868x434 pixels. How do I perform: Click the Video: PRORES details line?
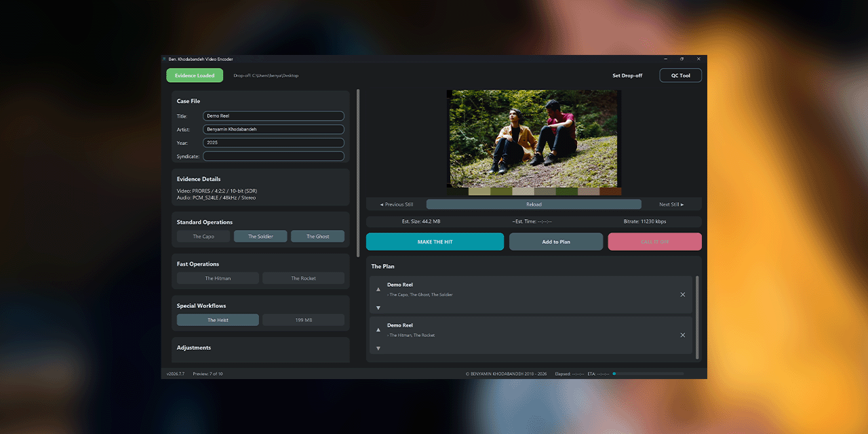[216, 191]
